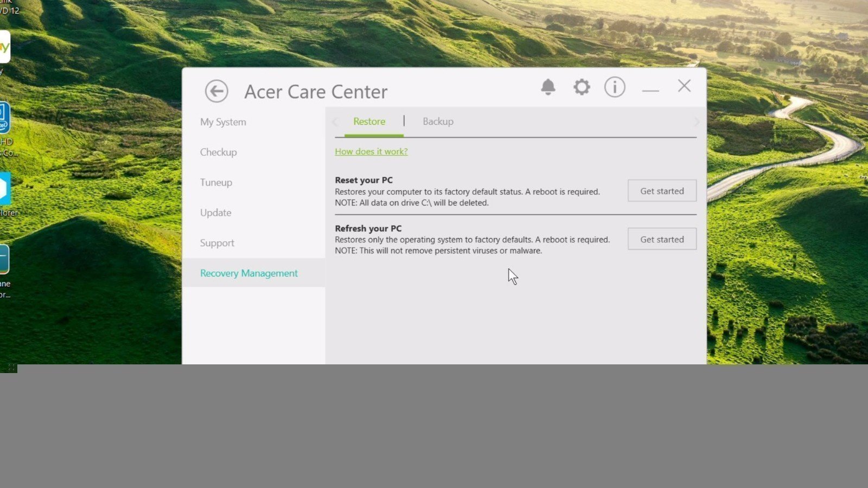The width and height of the screenshot is (868, 488).
Task: Open the Update section
Action: pyautogui.click(x=215, y=213)
